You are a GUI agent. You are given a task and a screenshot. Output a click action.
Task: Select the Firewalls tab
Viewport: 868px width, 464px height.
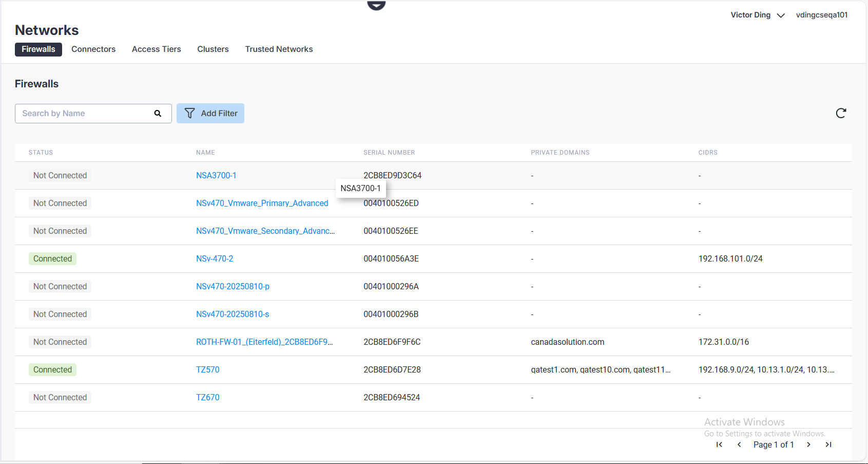38,49
